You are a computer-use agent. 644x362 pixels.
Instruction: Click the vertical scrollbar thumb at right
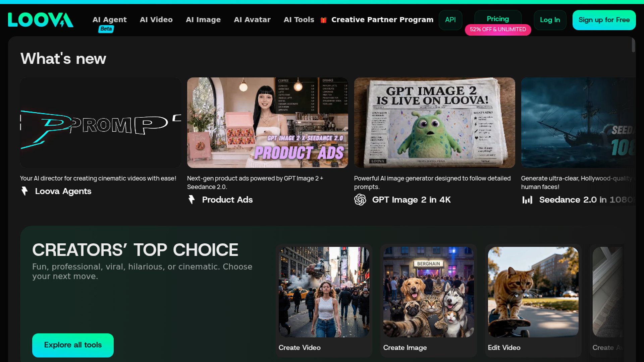point(633,45)
